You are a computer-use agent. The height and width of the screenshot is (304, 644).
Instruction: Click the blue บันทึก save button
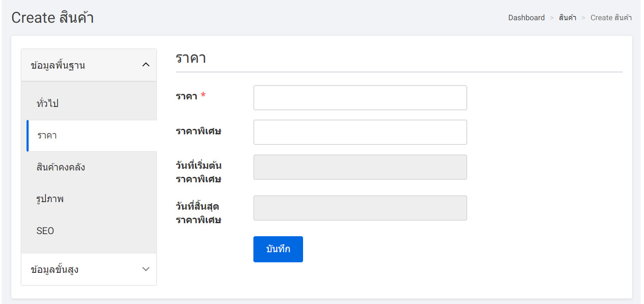point(278,249)
